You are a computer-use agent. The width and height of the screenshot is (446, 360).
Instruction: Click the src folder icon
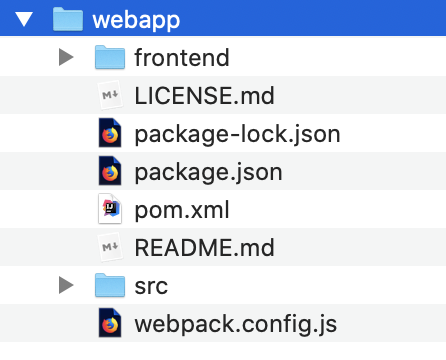point(110,285)
